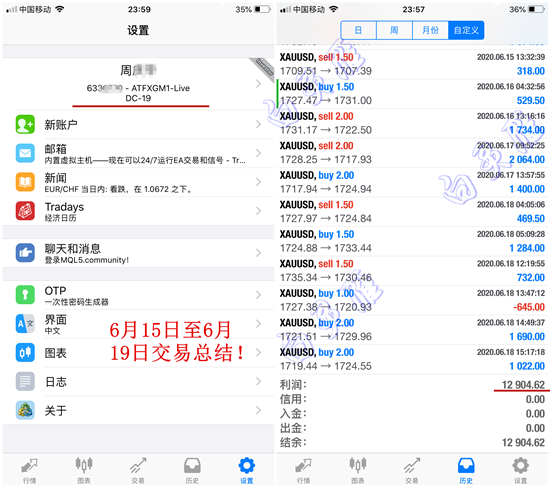
Task: Select the Day (日) period segment
Action: 358,30
